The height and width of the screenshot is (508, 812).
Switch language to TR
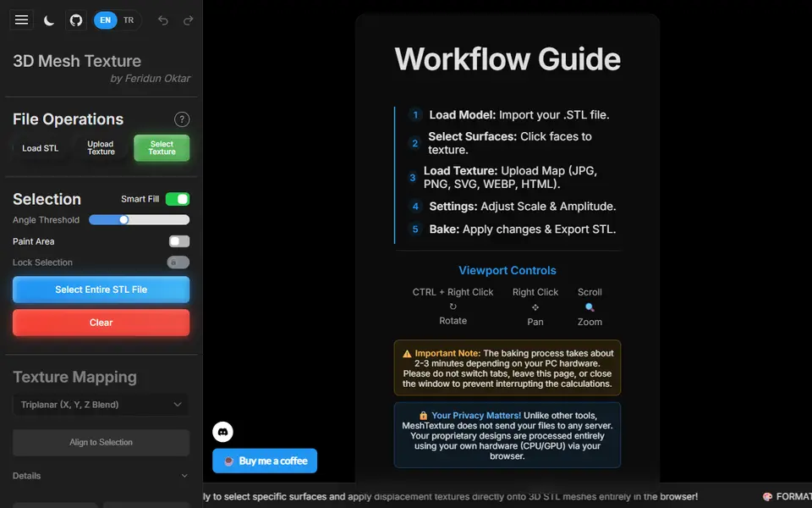[x=129, y=20]
